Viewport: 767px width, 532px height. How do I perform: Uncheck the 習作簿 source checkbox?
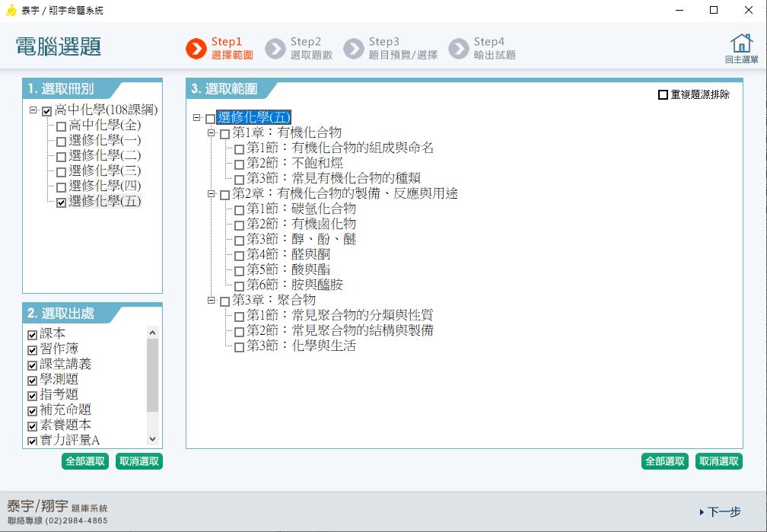(32, 350)
